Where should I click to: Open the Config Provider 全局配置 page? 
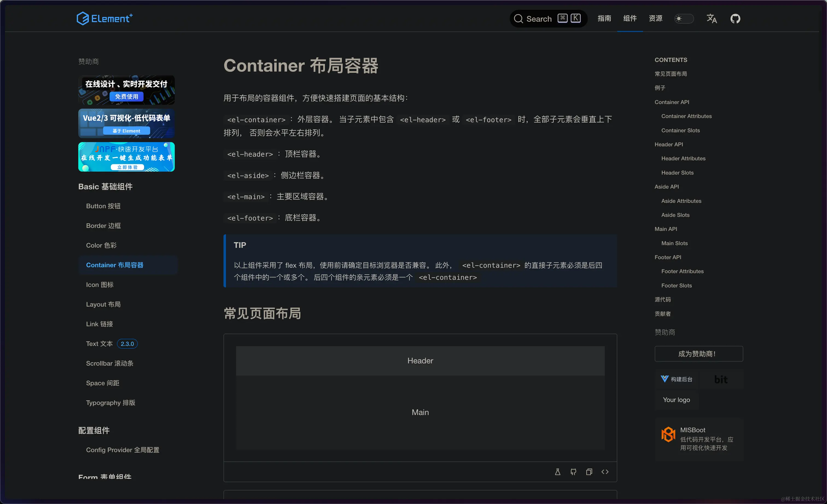point(123,450)
